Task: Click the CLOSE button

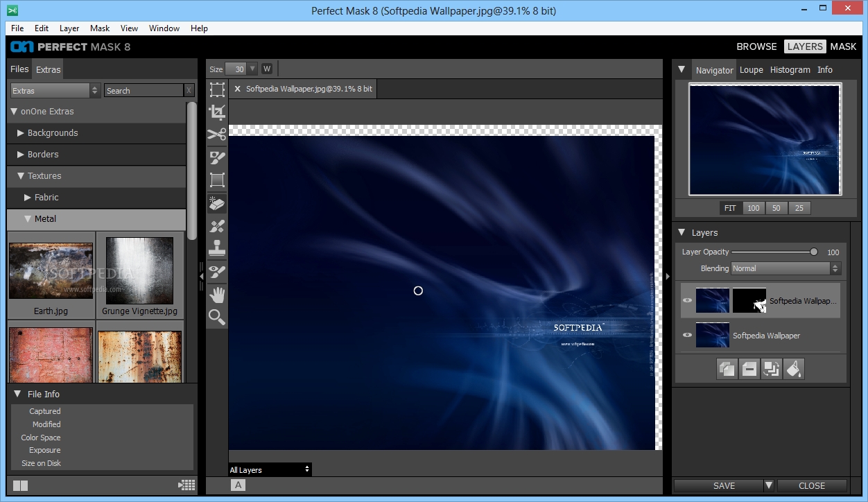Action: point(812,485)
